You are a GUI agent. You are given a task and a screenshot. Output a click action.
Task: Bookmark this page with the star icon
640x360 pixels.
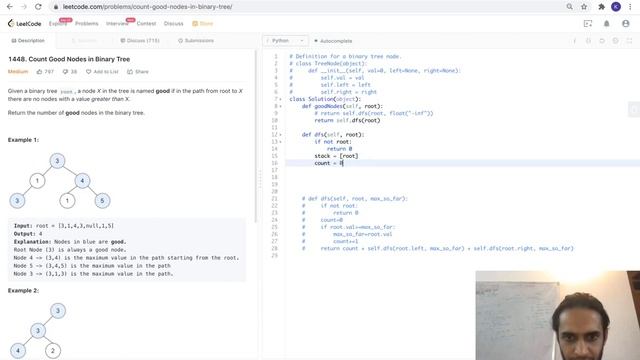(584, 7)
